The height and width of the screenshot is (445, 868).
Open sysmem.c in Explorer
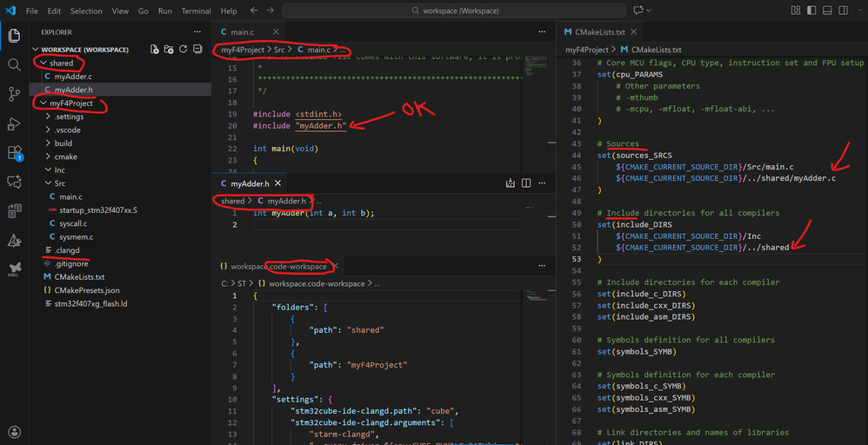[x=76, y=237]
